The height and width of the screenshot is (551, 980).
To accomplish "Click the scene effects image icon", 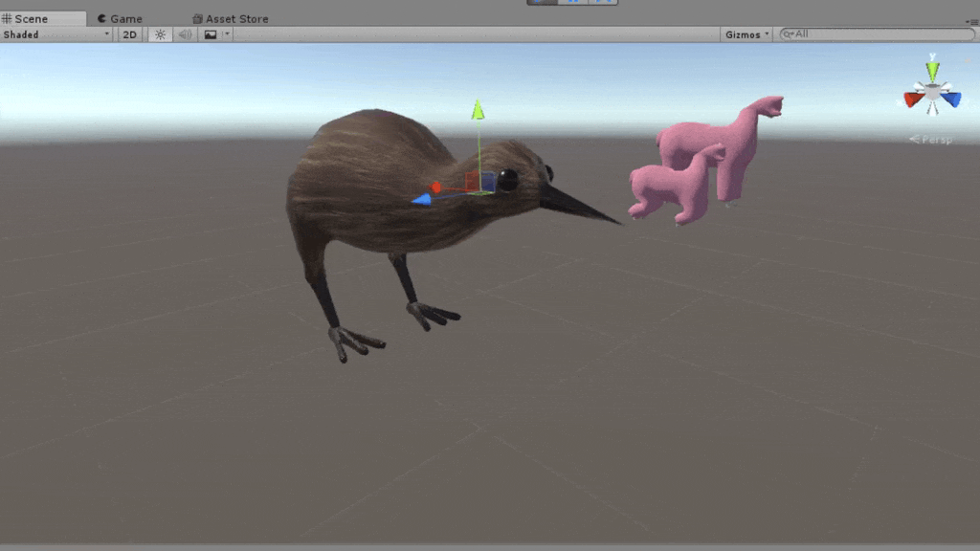I will coord(211,34).
